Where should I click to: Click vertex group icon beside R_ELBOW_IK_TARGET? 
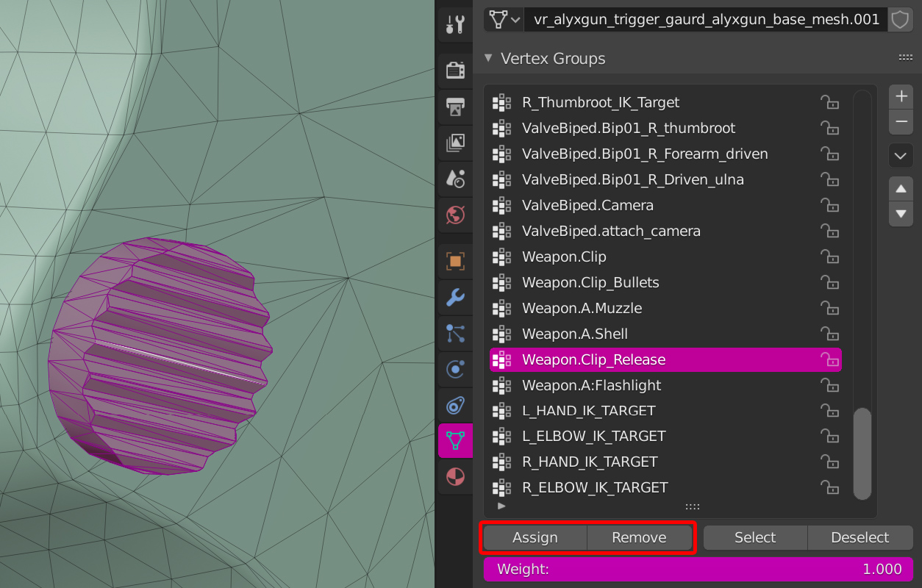501,487
